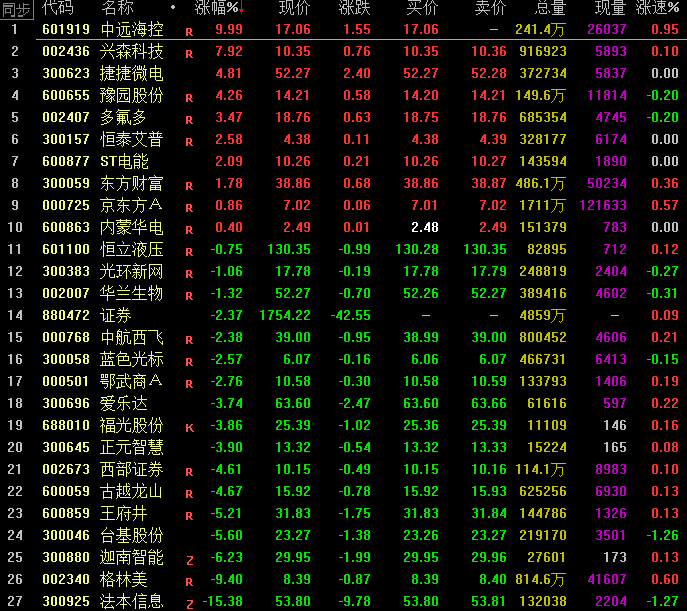This screenshot has width=687, height=611.
Task: Select stock name 王府井
Action: (x=124, y=513)
